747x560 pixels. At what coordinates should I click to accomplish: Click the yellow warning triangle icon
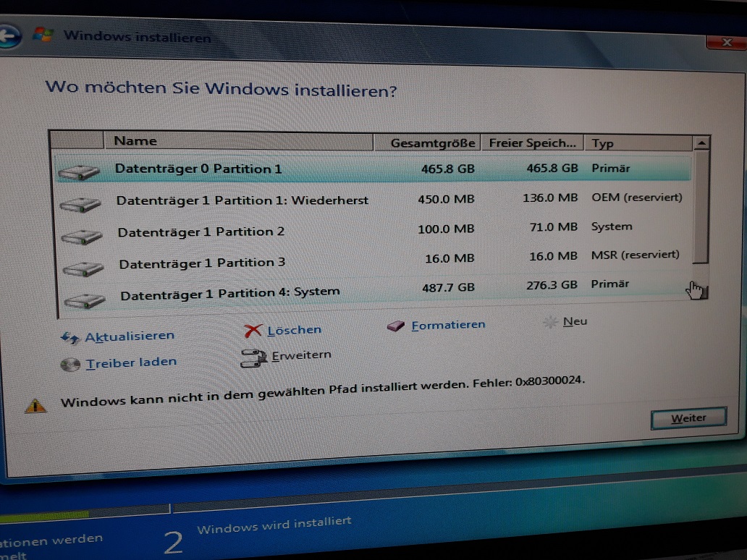pyautogui.click(x=35, y=406)
